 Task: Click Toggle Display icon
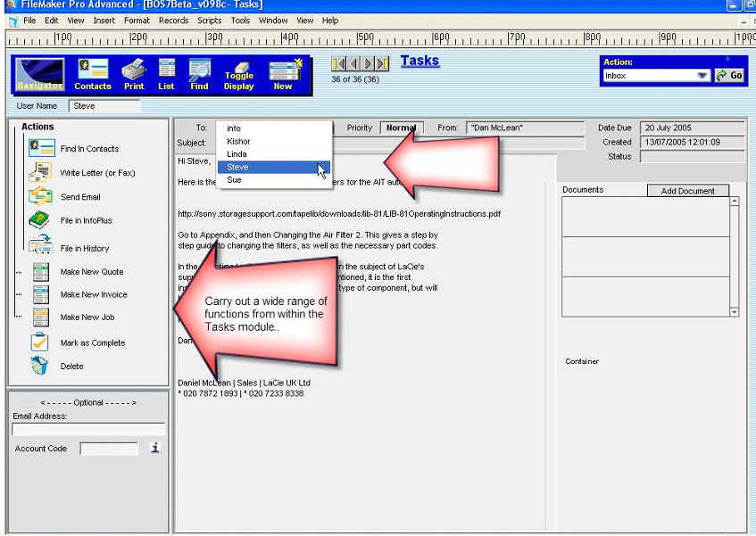pyautogui.click(x=238, y=76)
